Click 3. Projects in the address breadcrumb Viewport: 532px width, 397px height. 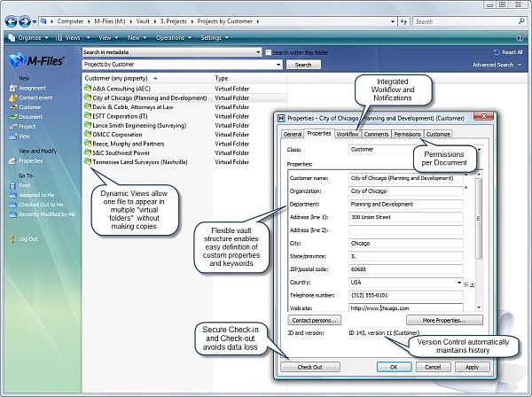coord(174,21)
